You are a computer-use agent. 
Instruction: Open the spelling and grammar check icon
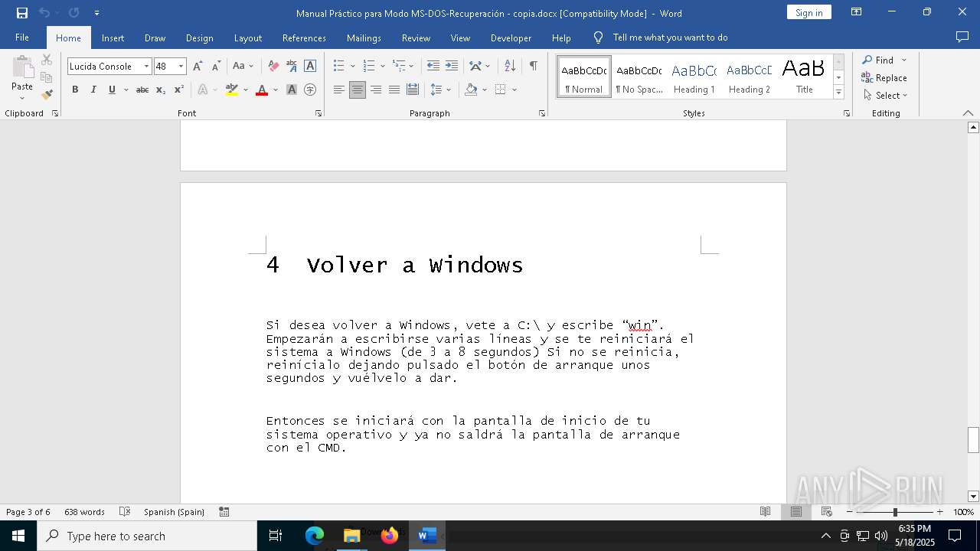click(x=125, y=512)
